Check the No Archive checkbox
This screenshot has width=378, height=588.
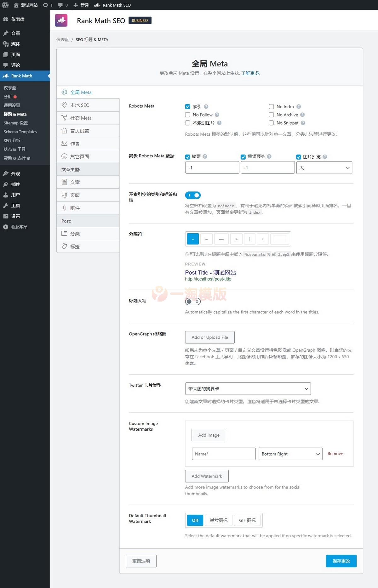click(x=271, y=115)
